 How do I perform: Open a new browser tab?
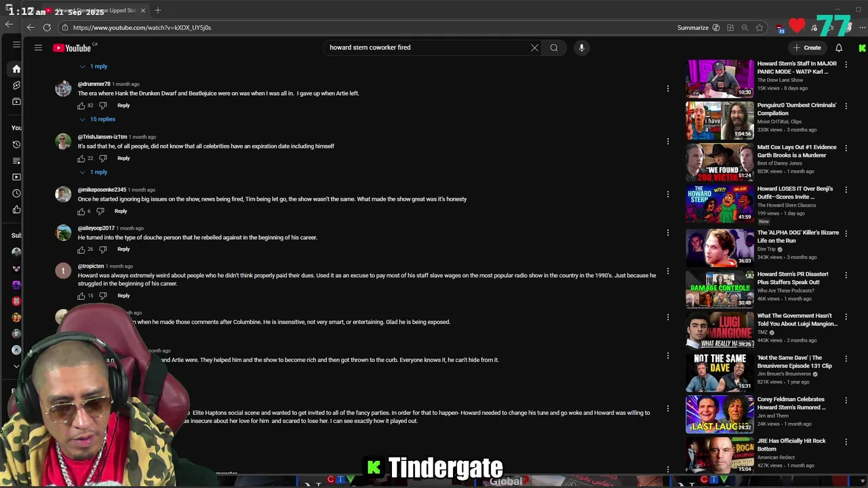pyautogui.click(x=158, y=10)
